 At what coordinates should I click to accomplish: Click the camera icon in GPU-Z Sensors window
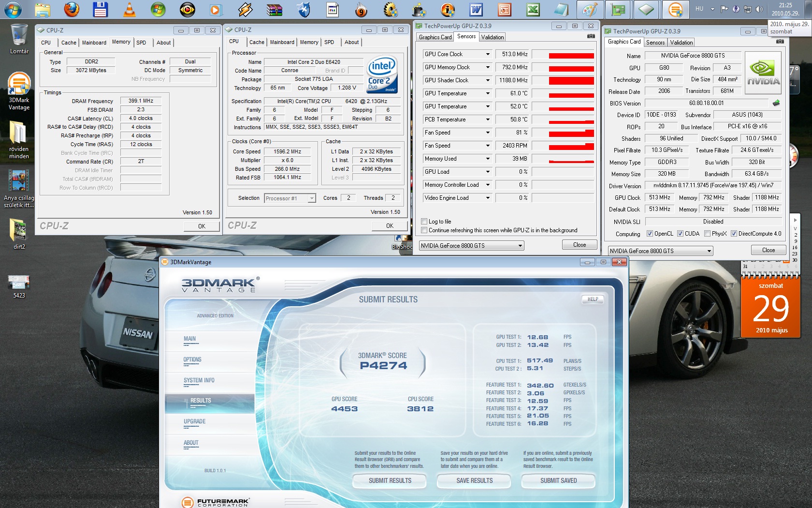click(591, 36)
